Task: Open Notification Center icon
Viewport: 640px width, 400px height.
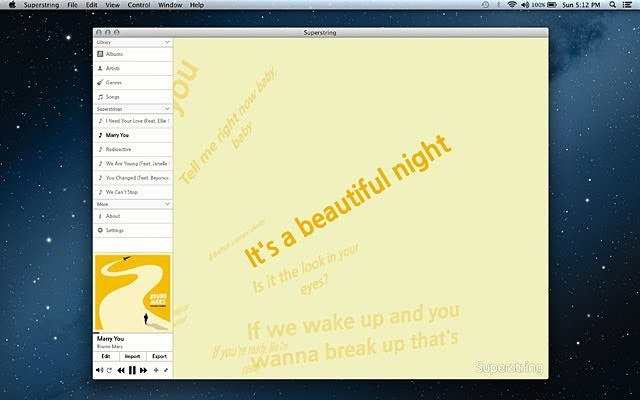Action: click(628, 5)
